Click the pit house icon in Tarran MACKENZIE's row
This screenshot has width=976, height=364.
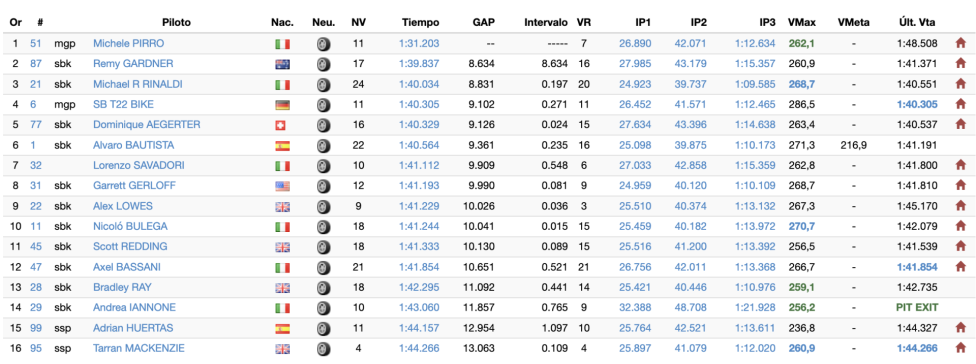tap(960, 348)
